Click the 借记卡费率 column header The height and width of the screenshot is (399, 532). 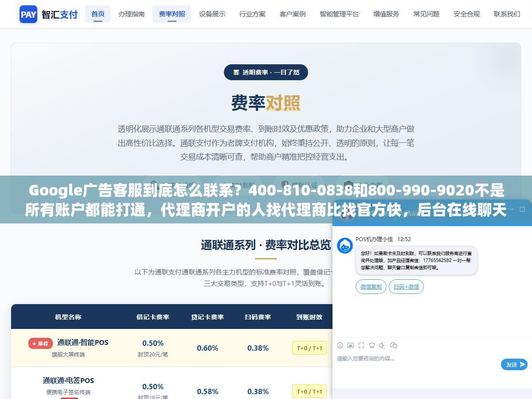153,317
